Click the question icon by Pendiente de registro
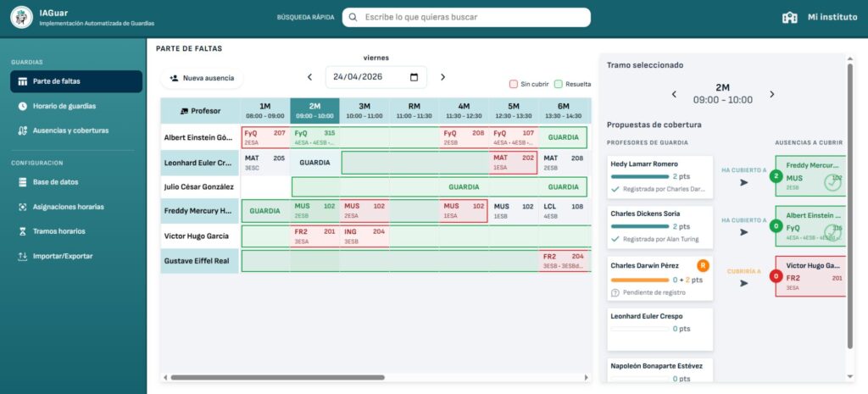 [615, 292]
